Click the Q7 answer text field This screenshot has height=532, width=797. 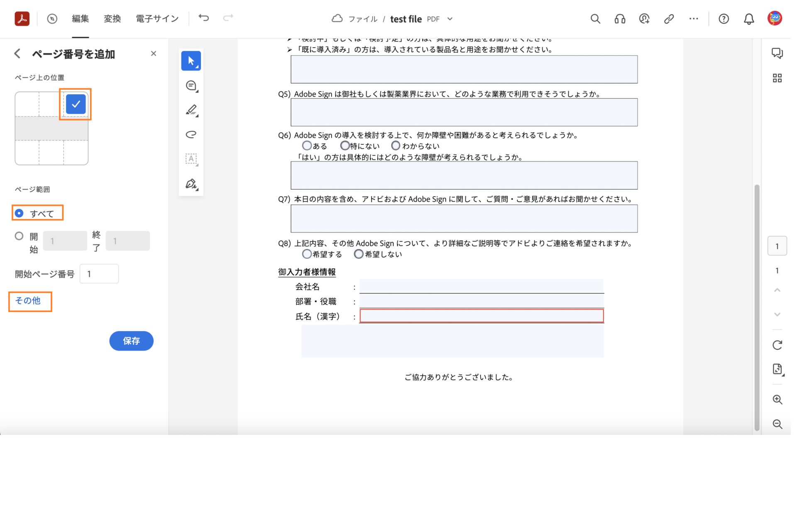click(464, 219)
